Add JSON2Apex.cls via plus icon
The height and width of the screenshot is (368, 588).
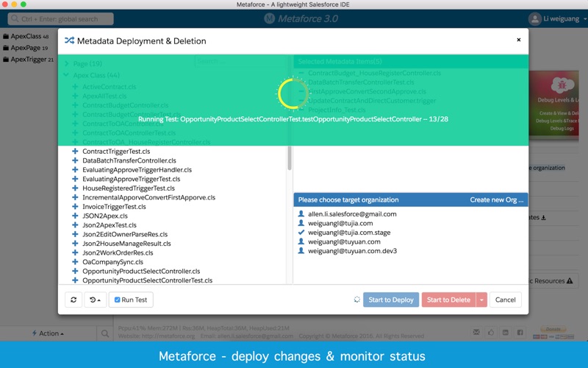pos(75,216)
